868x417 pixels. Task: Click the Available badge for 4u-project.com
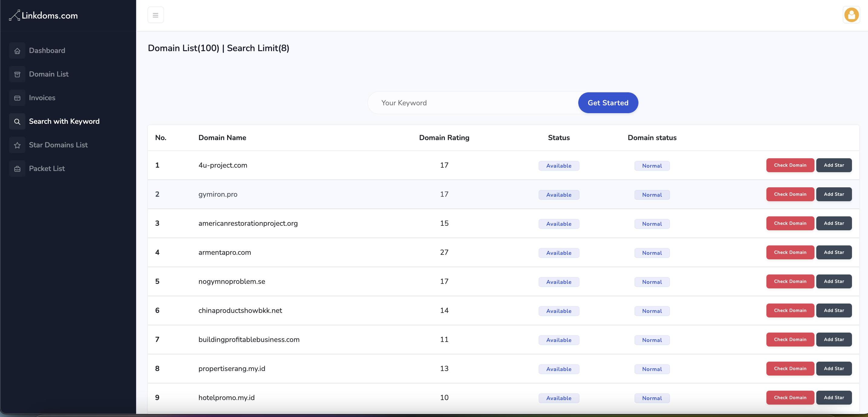point(559,166)
